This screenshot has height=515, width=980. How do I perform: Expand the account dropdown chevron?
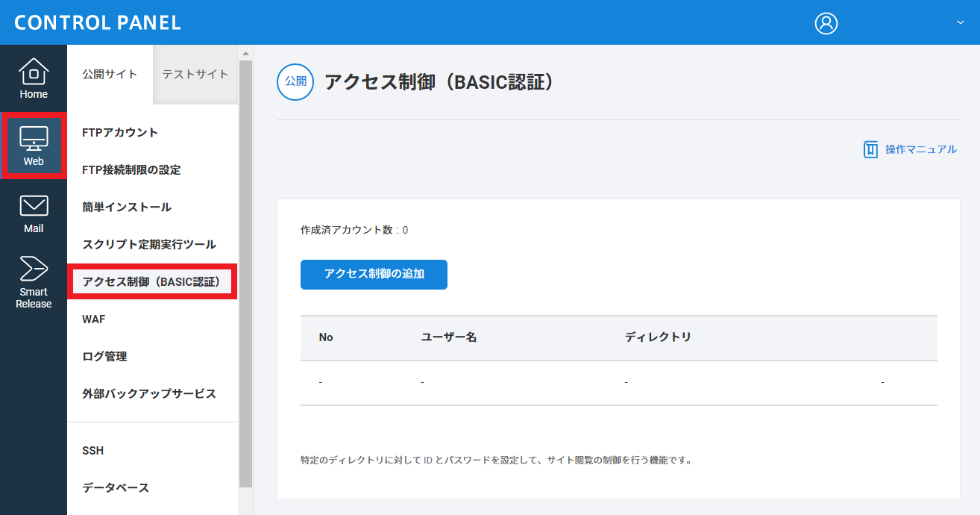(x=960, y=22)
